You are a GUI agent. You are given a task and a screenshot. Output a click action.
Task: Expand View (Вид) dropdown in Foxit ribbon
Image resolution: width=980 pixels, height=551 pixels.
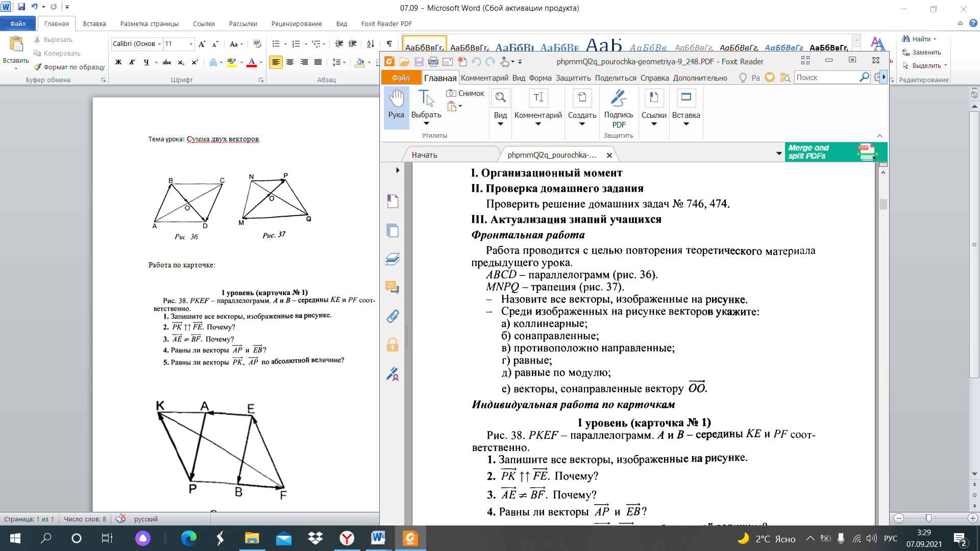pyautogui.click(x=500, y=124)
